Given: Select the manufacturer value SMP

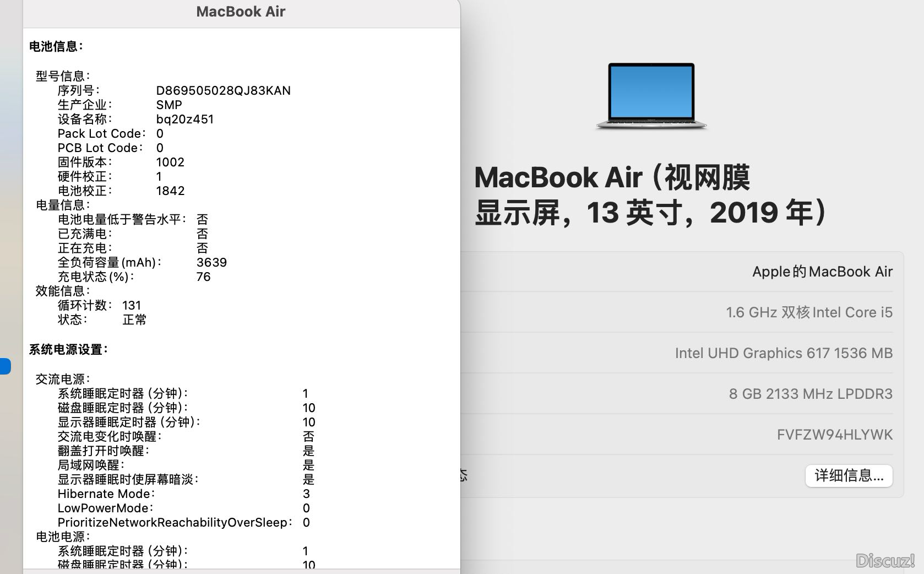Looking at the screenshot, I should [169, 105].
